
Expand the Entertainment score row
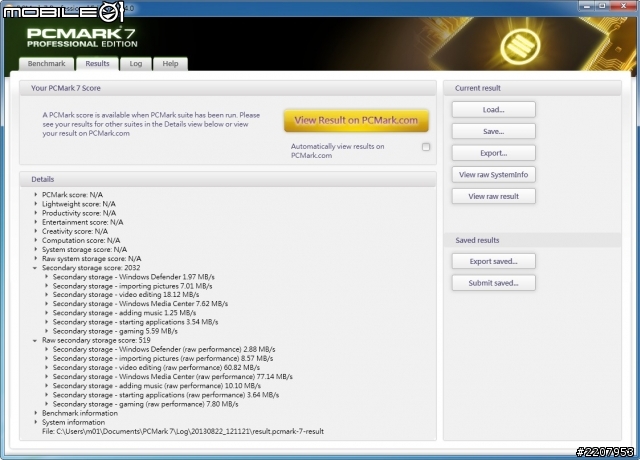pyautogui.click(x=36, y=222)
